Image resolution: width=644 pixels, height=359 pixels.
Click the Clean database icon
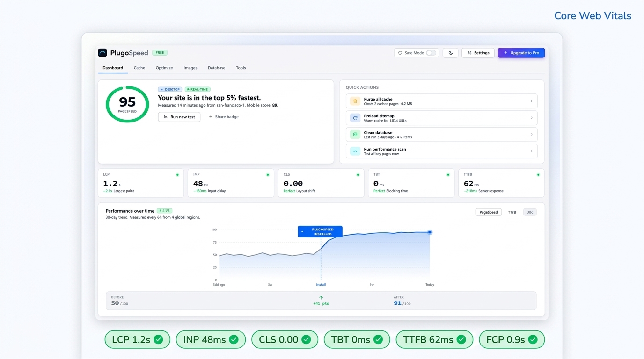tap(355, 135)
